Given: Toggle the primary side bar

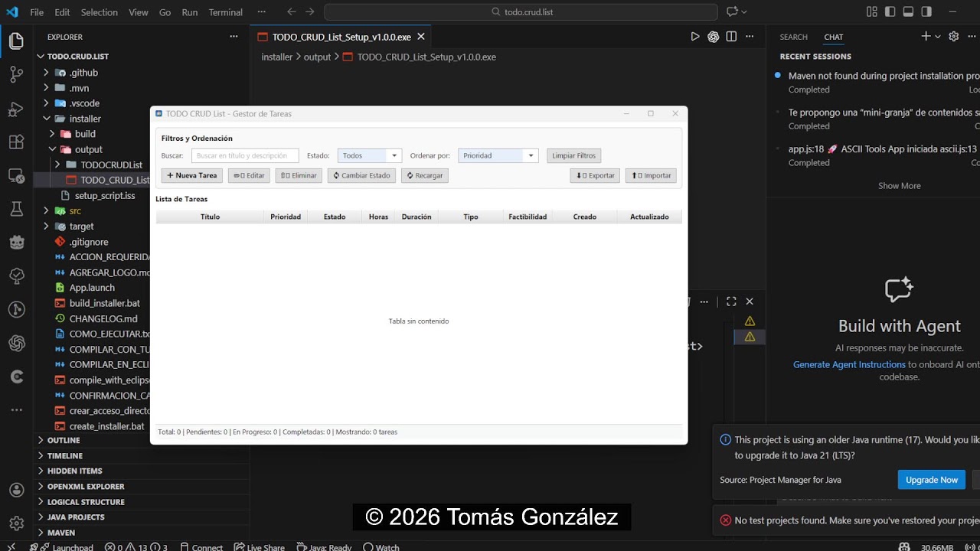Looking at the screenshot, I should pos(890,11).
